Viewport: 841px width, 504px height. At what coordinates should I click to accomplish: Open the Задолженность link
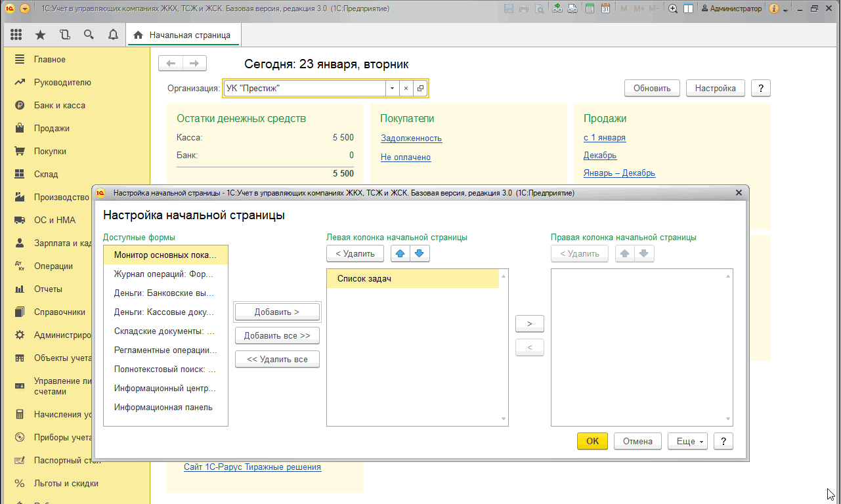tap(411, 138)
